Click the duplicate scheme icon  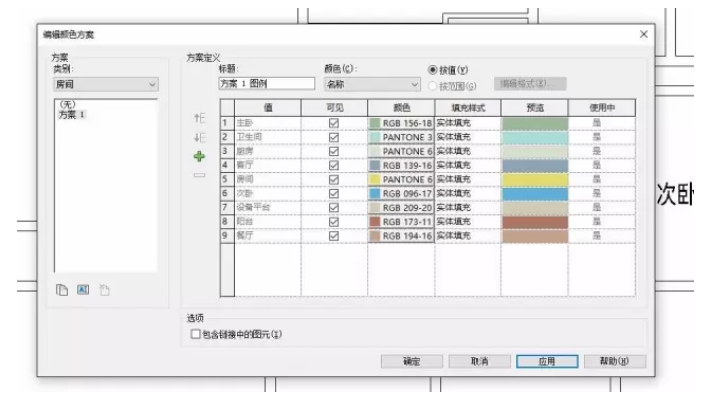click(x=62, y=290)
